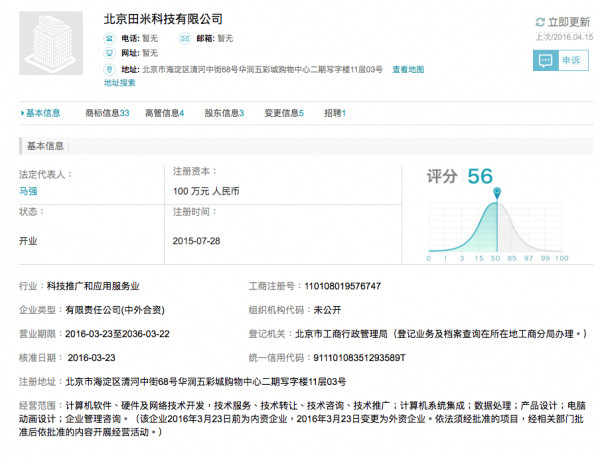The image size is (600, 458).
Task: Click 立即更新 to update company data
Action: point(568,22)
